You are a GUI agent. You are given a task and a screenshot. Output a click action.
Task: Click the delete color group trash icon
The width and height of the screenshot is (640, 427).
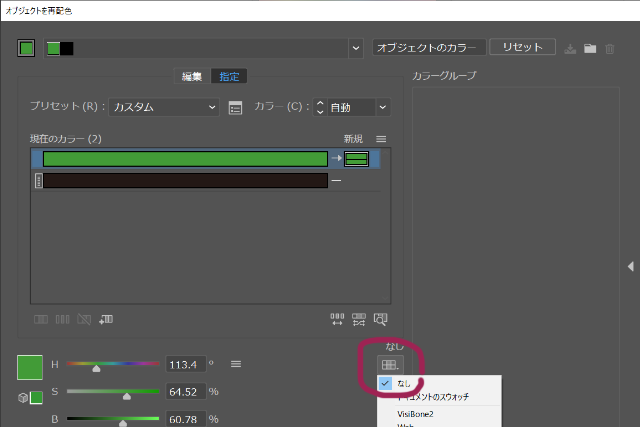pos(609,48)
